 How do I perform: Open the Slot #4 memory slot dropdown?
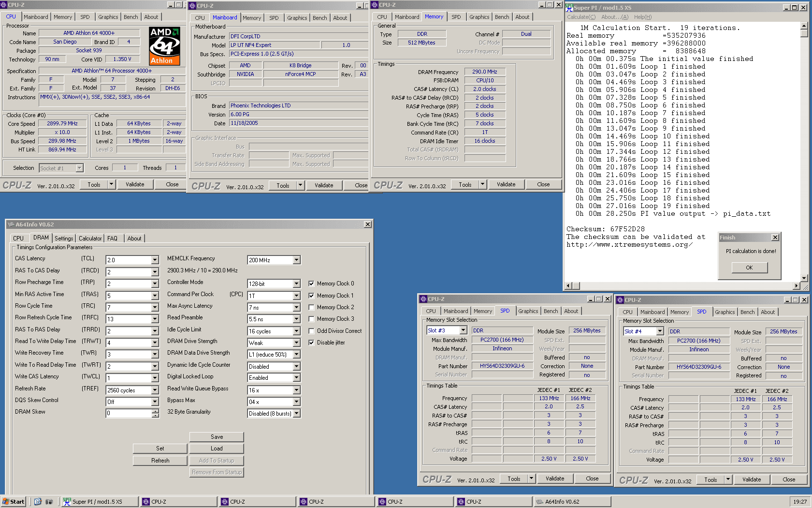(x=660, y=331)
